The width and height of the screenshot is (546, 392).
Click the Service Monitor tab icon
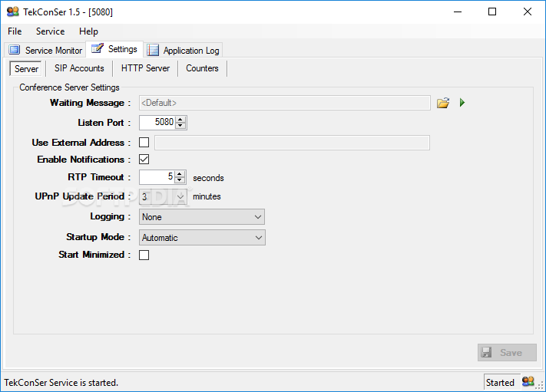15,50
